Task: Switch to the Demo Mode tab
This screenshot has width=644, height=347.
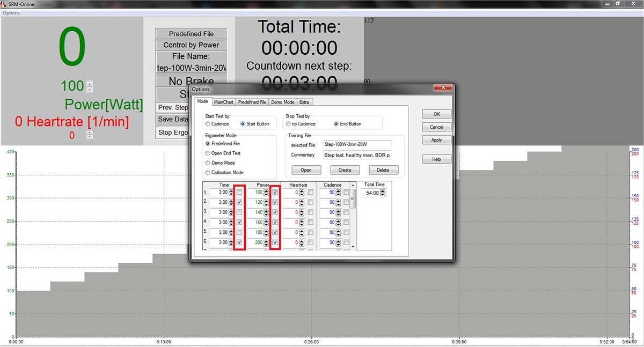Action: [283, 102]
